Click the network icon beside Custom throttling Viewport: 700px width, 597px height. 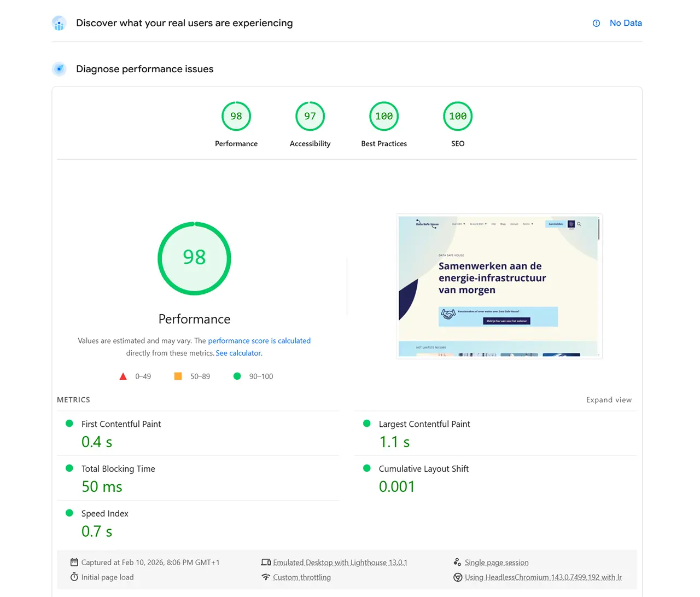pos(266,577)
